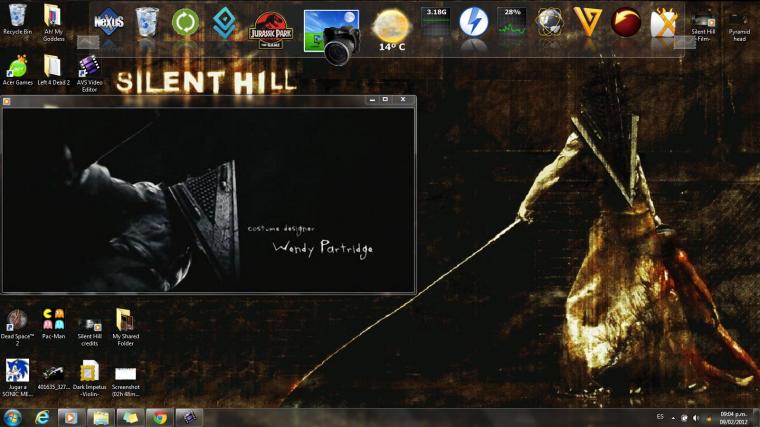Viewport: 760px width, 427px height.
Task: Click the 3.18G memory meter in dock
Action: 436,22
